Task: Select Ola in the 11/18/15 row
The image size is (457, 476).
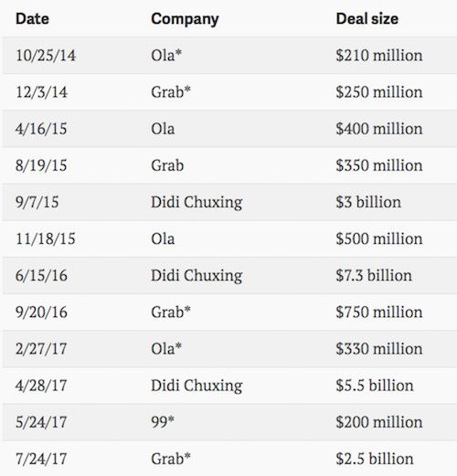Action: coord(163,238)
